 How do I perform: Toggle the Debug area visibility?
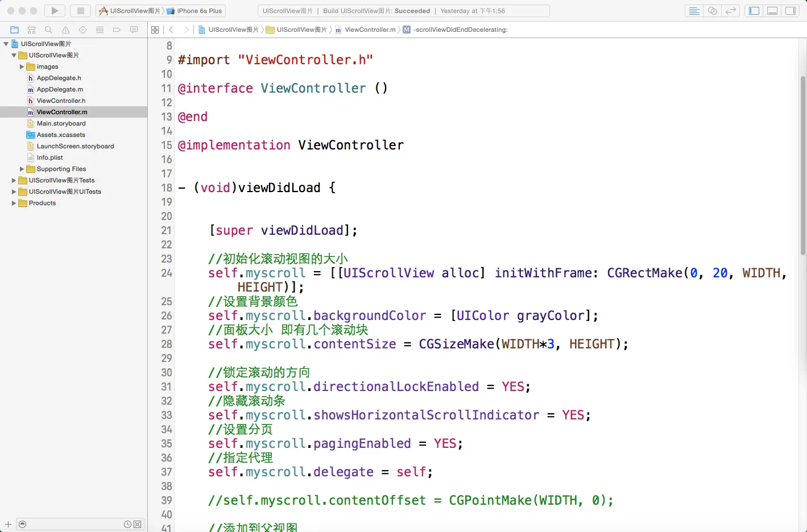coord(772,11)
